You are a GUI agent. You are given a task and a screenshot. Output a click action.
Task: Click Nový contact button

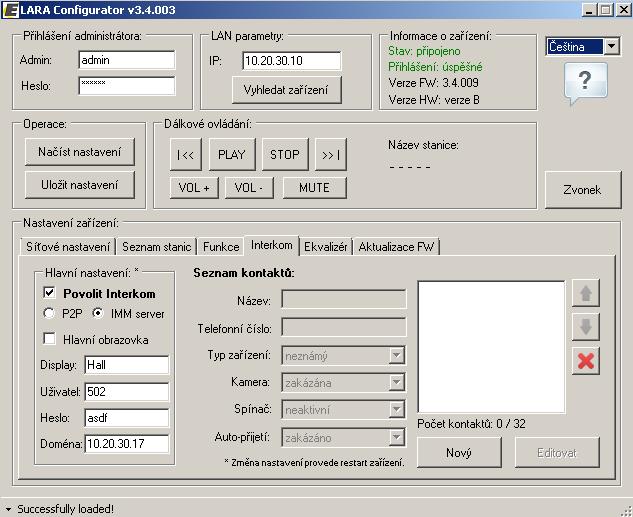[459, 453]
